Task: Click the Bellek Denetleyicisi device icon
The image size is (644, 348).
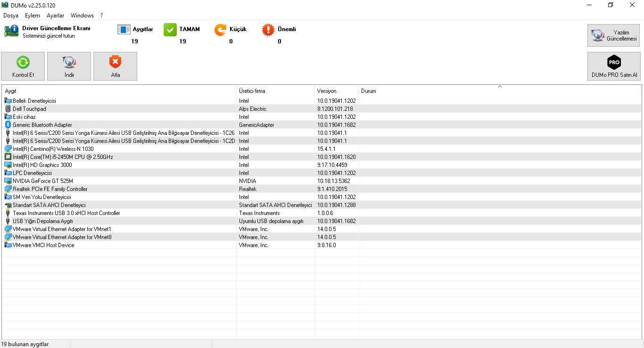Action: (8, 101)
